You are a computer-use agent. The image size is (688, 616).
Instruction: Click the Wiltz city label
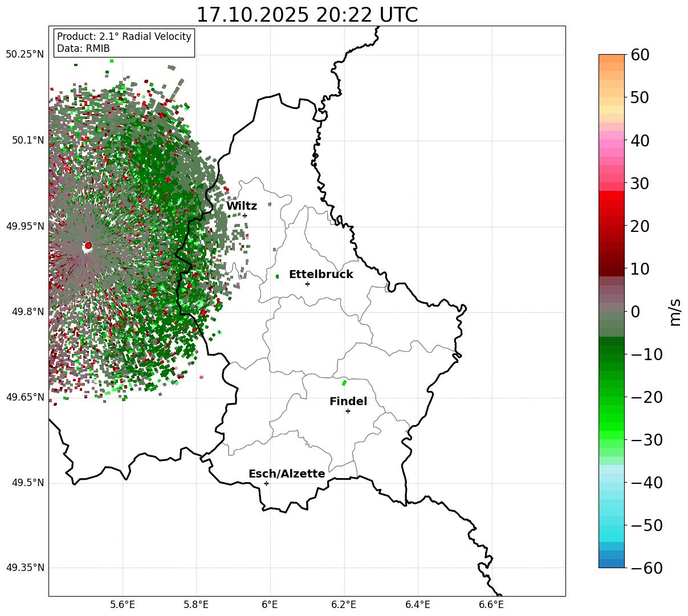242,206
